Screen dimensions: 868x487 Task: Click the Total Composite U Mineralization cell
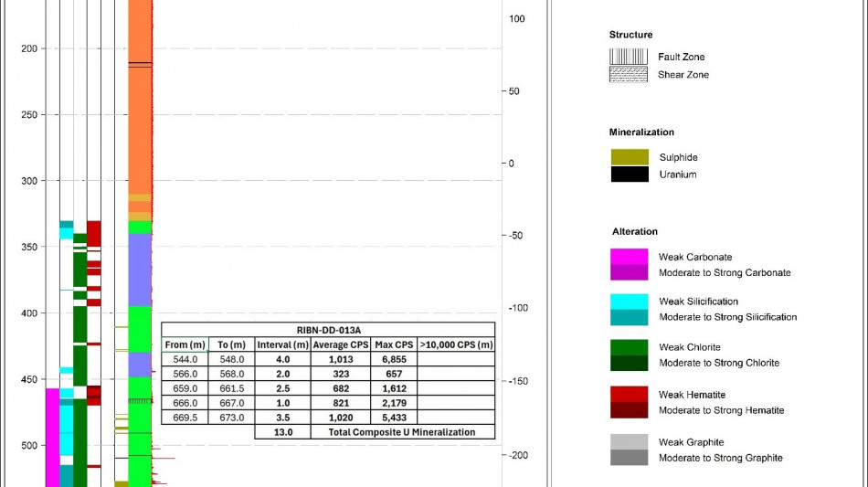tap(402, 432)
